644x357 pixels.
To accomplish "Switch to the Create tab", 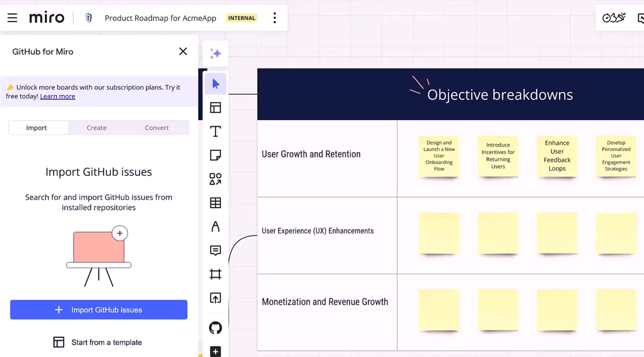I will coord(96,128).
